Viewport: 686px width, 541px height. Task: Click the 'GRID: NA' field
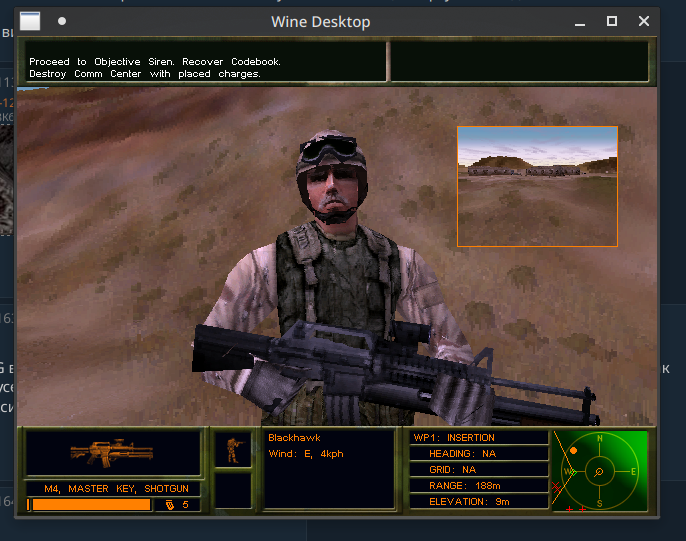[479, 470]
